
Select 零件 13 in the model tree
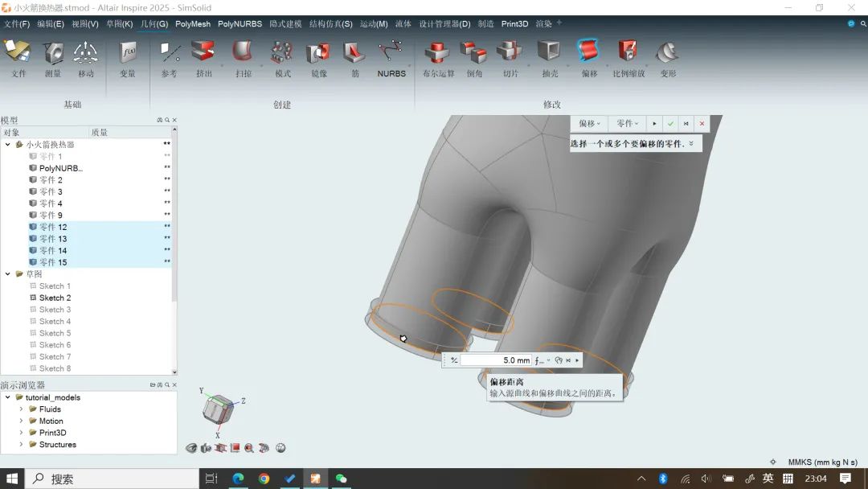pyautogui.click(x=53, y=239)
